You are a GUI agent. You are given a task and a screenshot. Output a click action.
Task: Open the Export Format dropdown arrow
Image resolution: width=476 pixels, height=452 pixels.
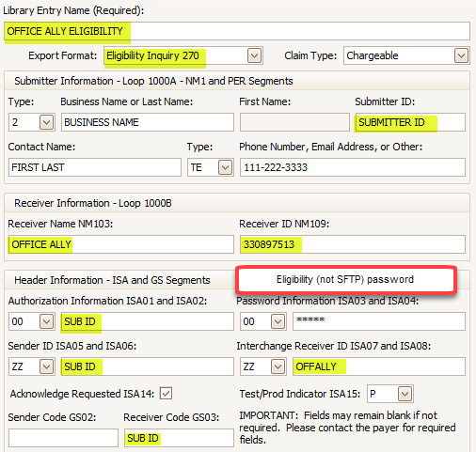pos(254,56)
